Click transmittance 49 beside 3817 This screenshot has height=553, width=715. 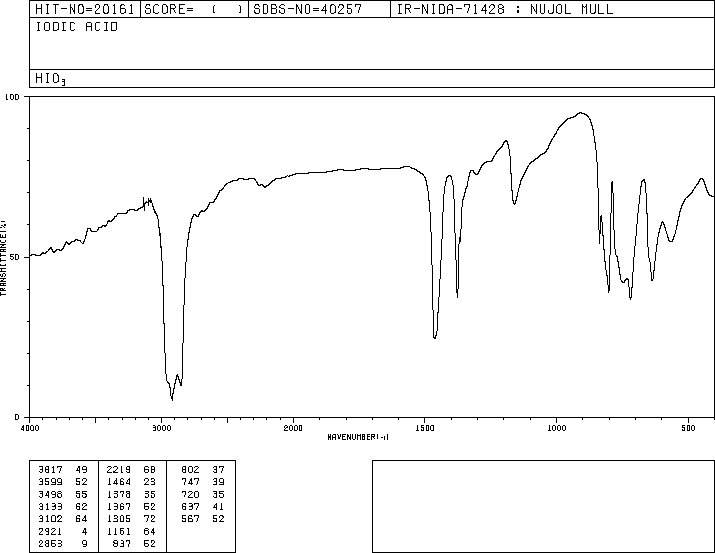click(x=81, y=470)
